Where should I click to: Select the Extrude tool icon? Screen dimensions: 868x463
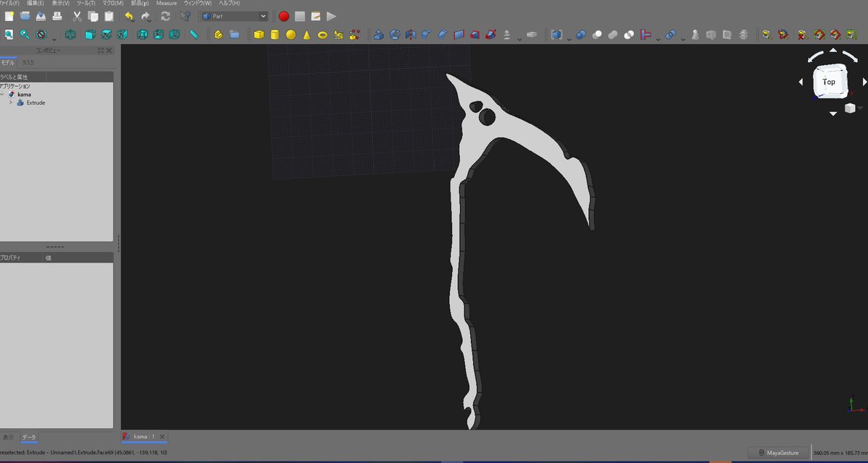point(378,34)
